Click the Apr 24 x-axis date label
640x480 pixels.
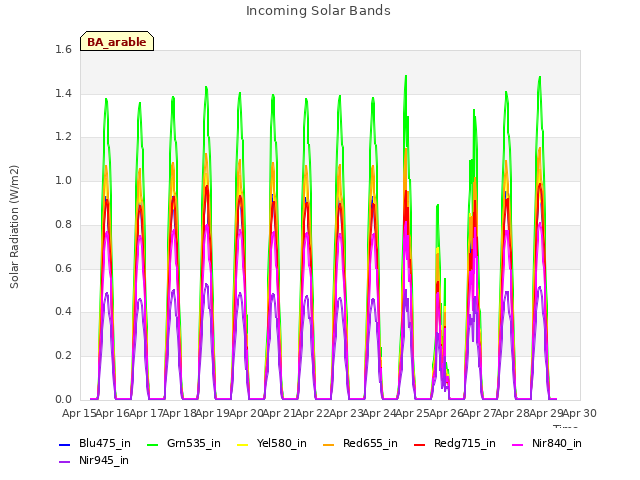pyautogui.click(x=380, y=413)
